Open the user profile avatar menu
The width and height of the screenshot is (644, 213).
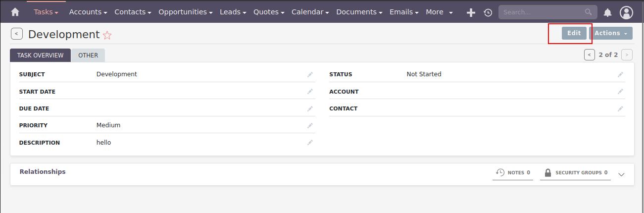coord(626,12)
